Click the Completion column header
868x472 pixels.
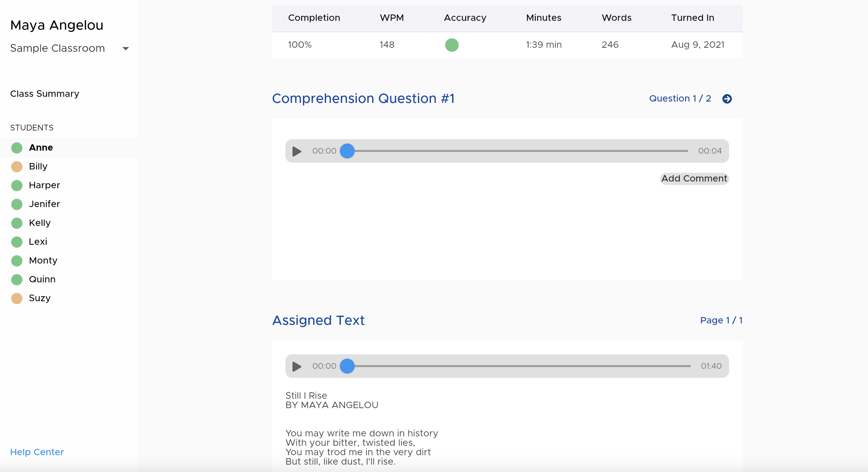(314, 18)
